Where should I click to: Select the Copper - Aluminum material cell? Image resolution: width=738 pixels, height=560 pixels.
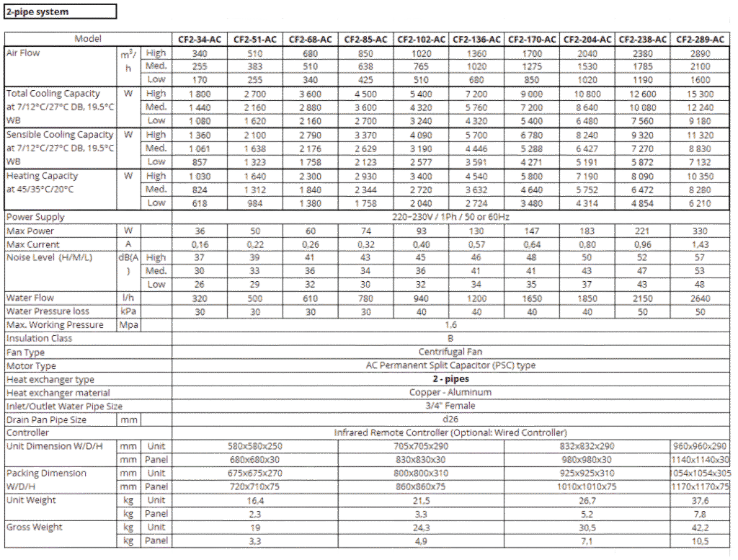coord(450,393)
